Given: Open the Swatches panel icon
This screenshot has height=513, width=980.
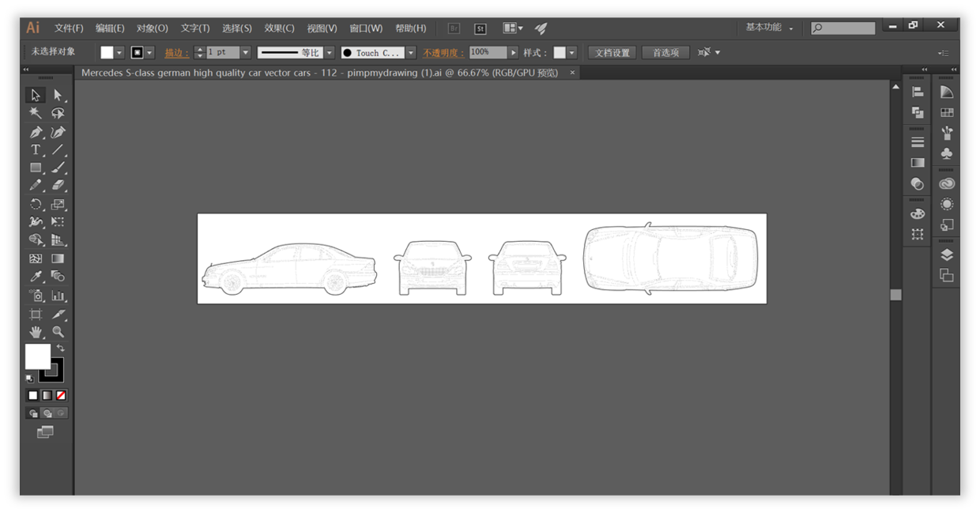Looking at the screenshot, I should click(946, 113).
